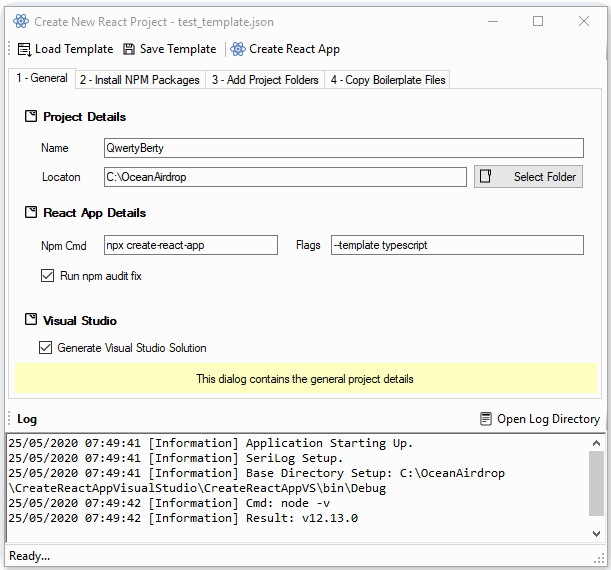This screenshot has width=611, height=570.
Task: Click the Visual Studio heading text
Action: click(x=80, y=320)
